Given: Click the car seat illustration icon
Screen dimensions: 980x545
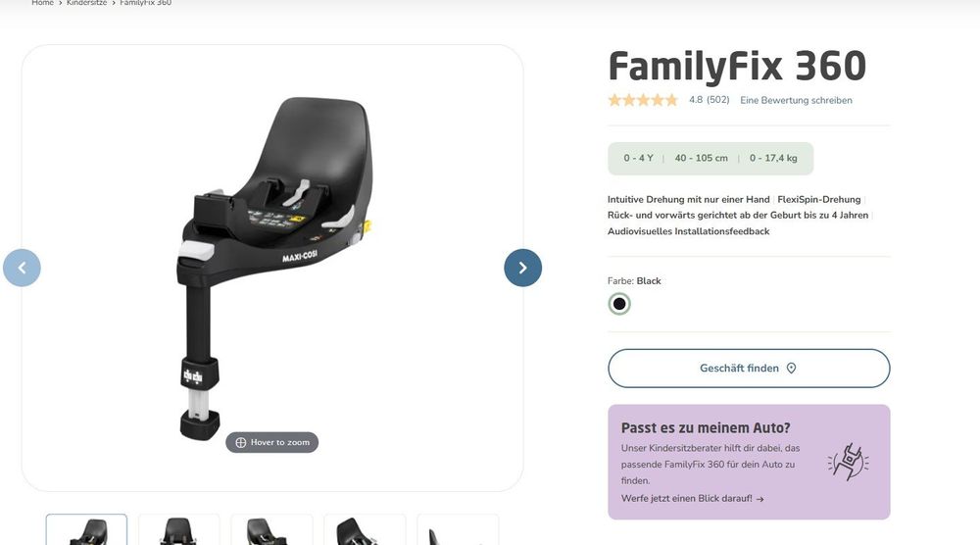Looking at the screenshot, I should (848, 463).
